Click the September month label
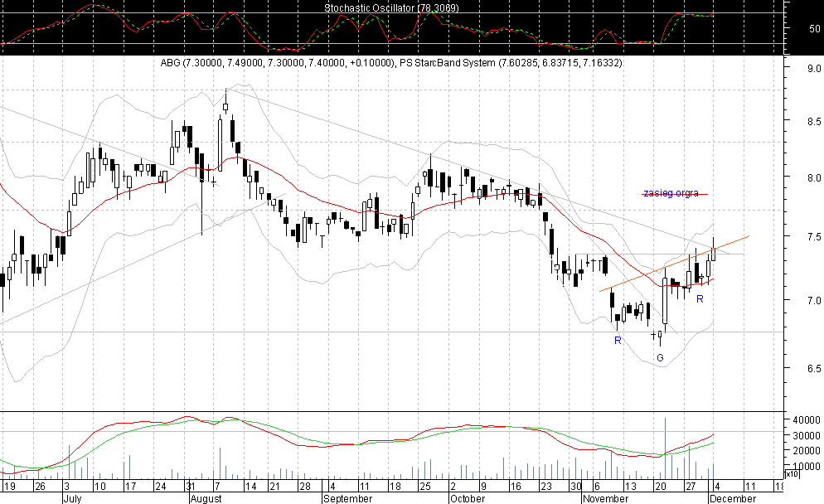824x504 pixels. pyautogui.click(x=348, y=498)
